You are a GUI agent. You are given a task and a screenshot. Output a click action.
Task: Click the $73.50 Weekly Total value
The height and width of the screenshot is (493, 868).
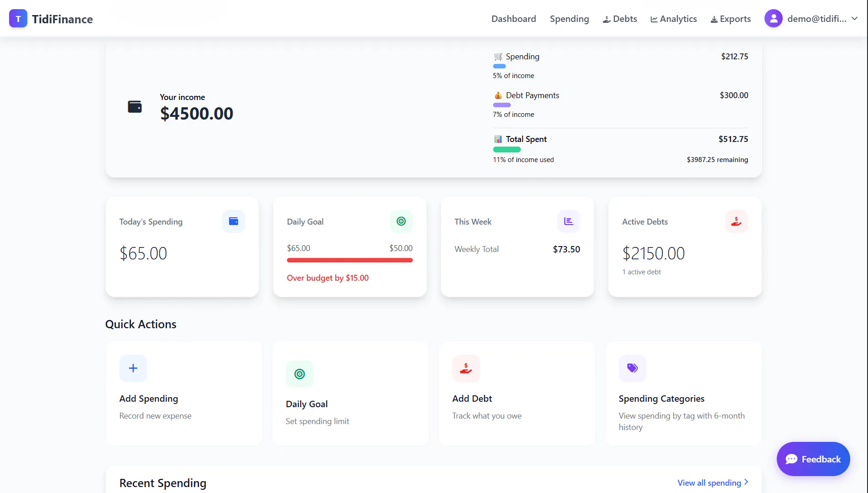point(567,249)
